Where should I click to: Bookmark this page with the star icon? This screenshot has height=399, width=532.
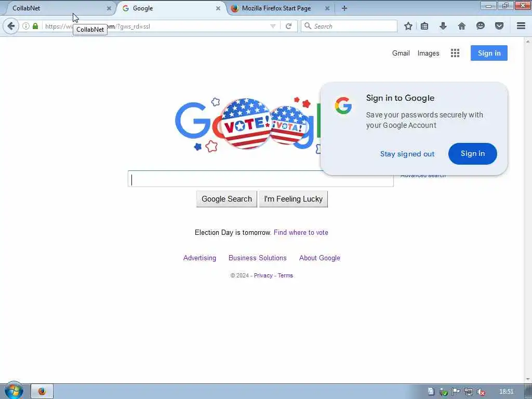[408, 26]
